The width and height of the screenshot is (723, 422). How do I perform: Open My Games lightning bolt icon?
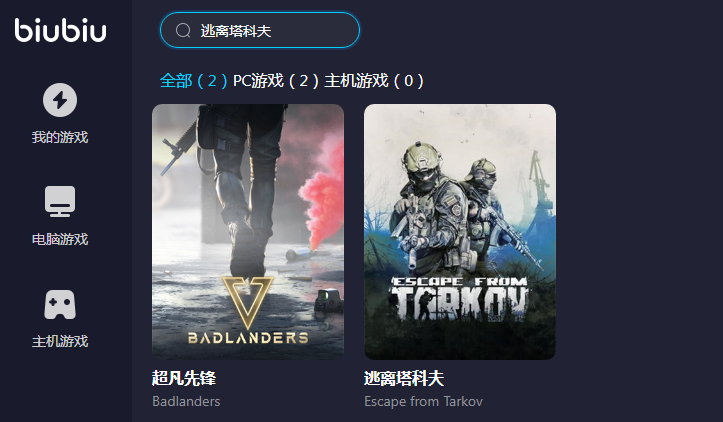[x=60, y=100]
